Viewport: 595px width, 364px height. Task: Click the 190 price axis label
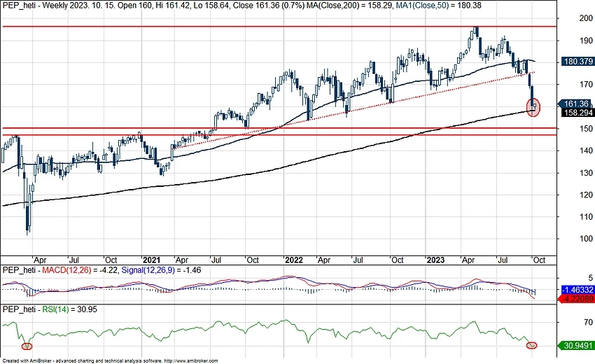point(586,41)
